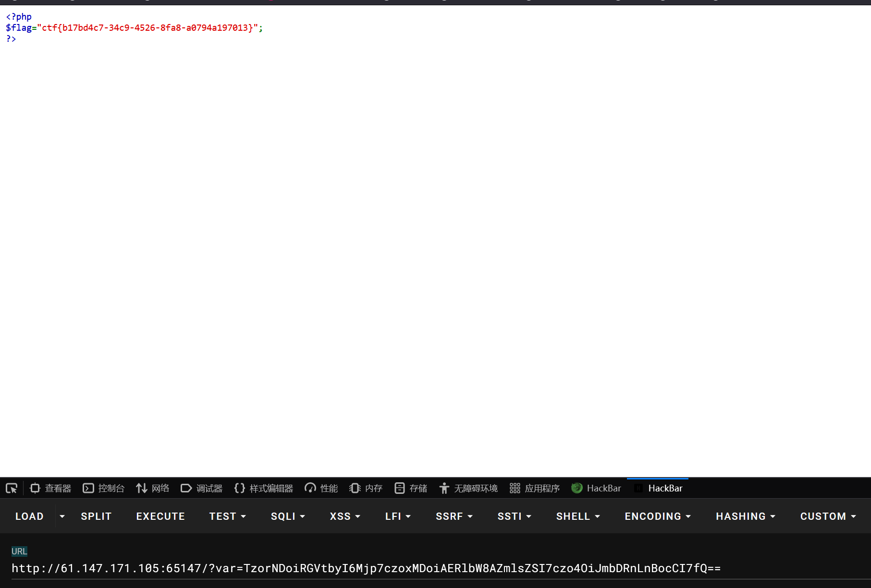The image size is (871, 588).
Task: Select the active dark HackBar tab
Action: click(658, 488)
